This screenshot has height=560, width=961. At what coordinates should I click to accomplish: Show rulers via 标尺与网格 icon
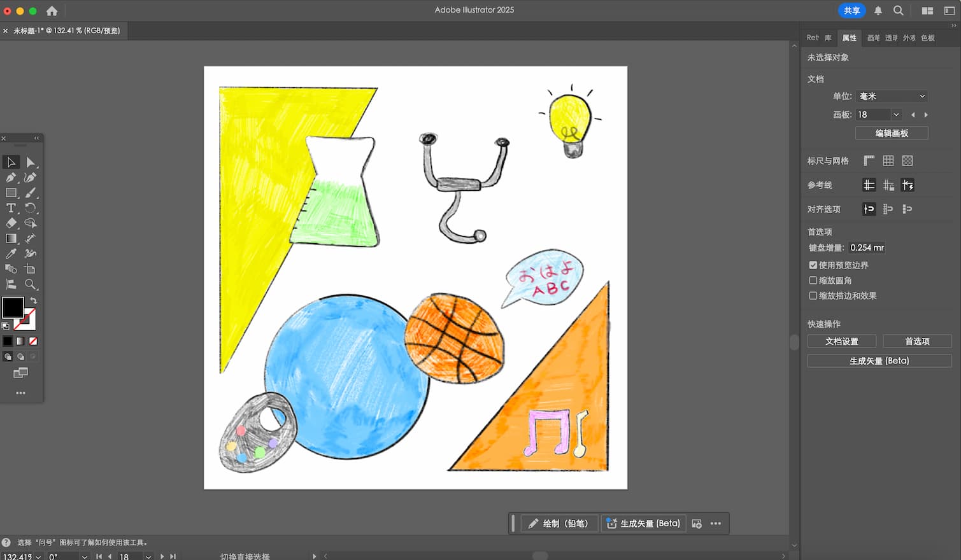pyautogui.click(x=869, y=160)
